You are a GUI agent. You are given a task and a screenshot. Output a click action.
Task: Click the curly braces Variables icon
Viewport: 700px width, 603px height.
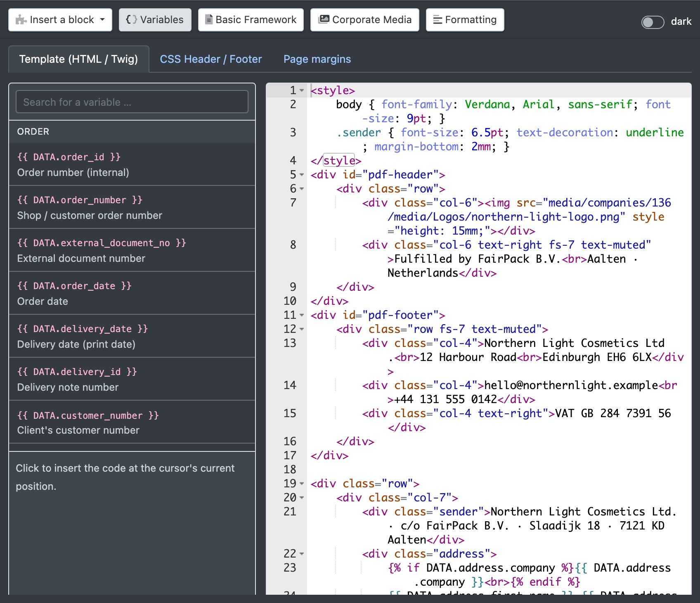pos(131,19)
